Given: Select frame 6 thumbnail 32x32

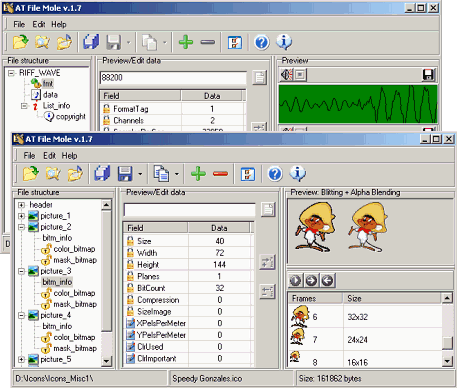Looking at the screenshot, I should pyautogui.click(x=299, y=316).
